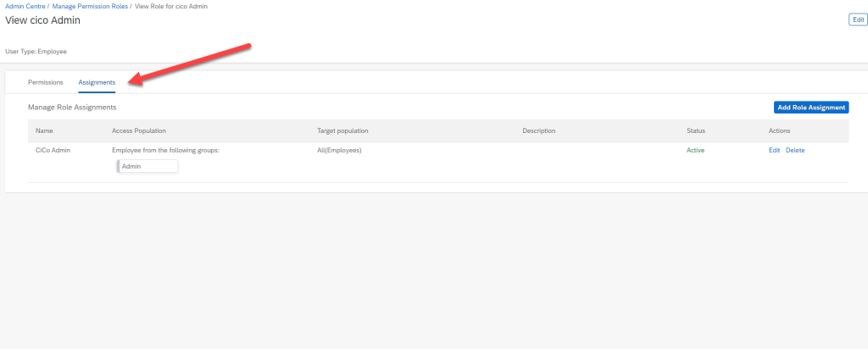This screenshot has width=868, height=349.
Task: Click the Name column header
Action: click(x=44, y=131)
